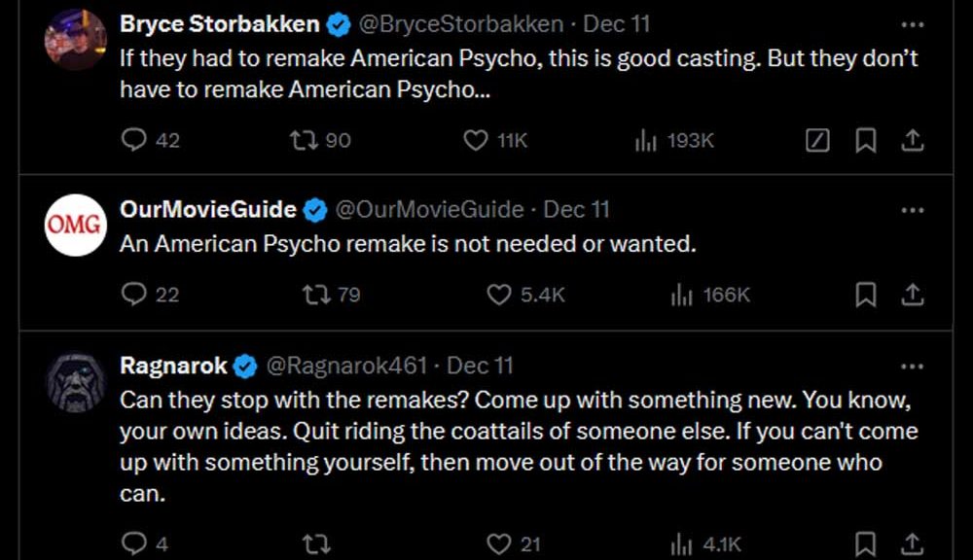Open @Ragnarok461 handle link
Screen dimensions: 973x560
click(346, 366)
